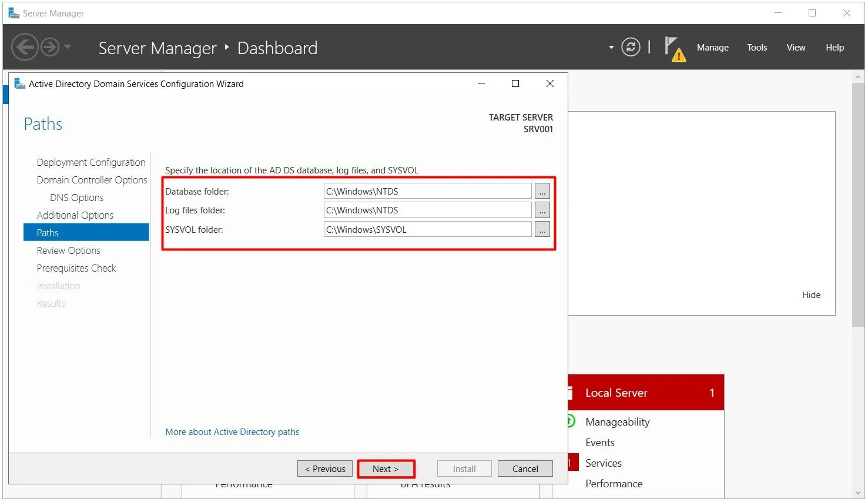The width and height of the screenshot is (868, 502).
Task: Minimize the AD DS Configuration Wizard
Action: click(x=481, y=83)
